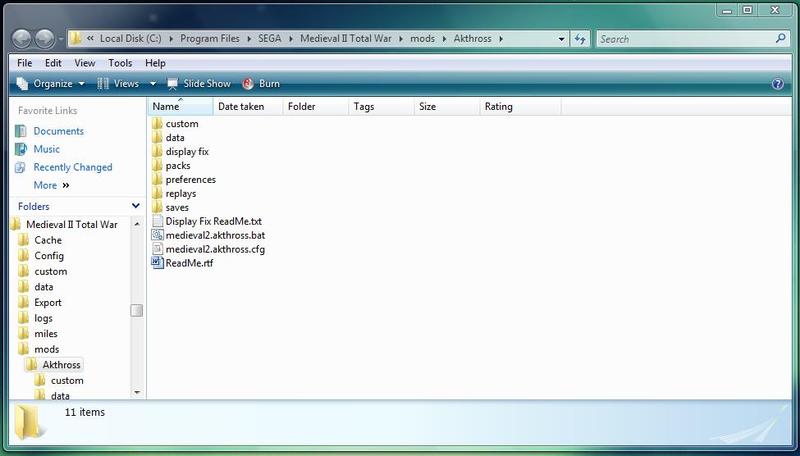Select logs folder in the tree
This screenshot has height=456, width=800.
click(43, 318)
